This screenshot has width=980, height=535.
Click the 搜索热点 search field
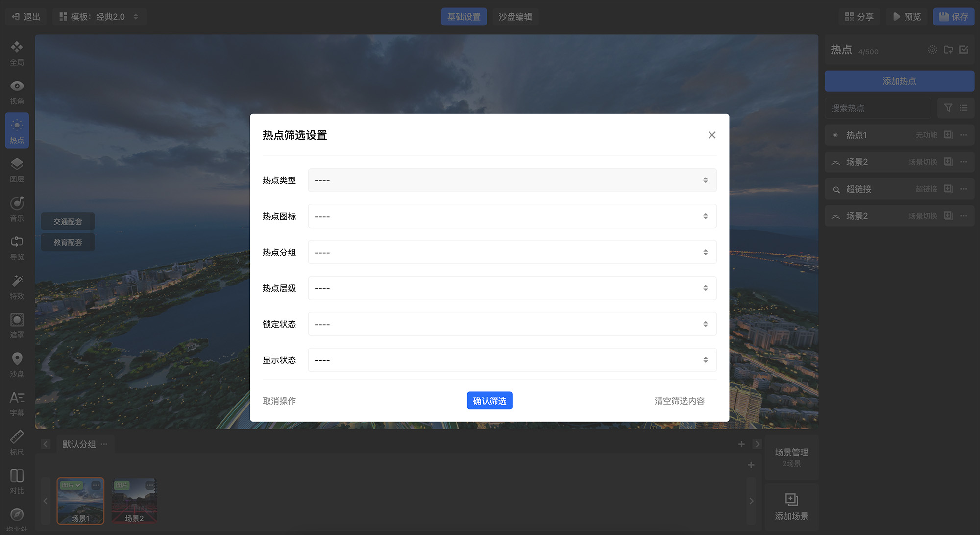pyautogui.click(x=877, y=108)
